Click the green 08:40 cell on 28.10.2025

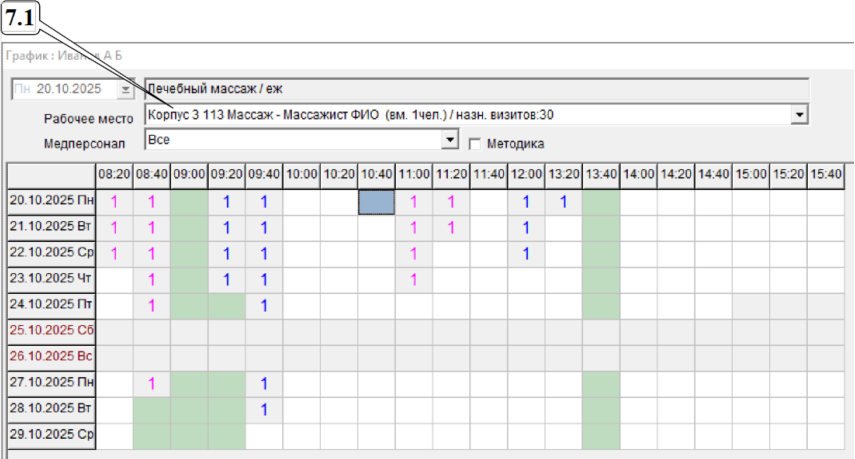click(151, 408)
